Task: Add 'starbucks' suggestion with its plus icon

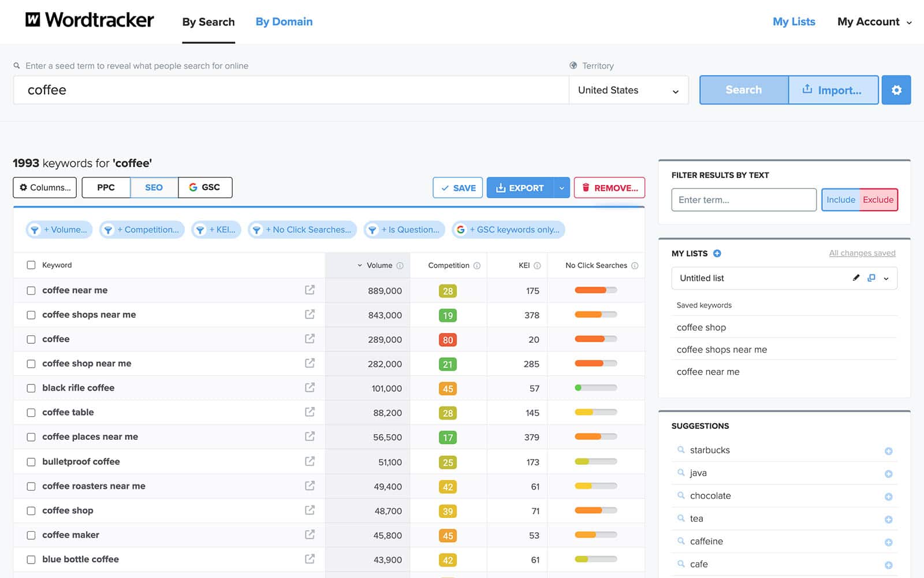Action: (888, 450)
